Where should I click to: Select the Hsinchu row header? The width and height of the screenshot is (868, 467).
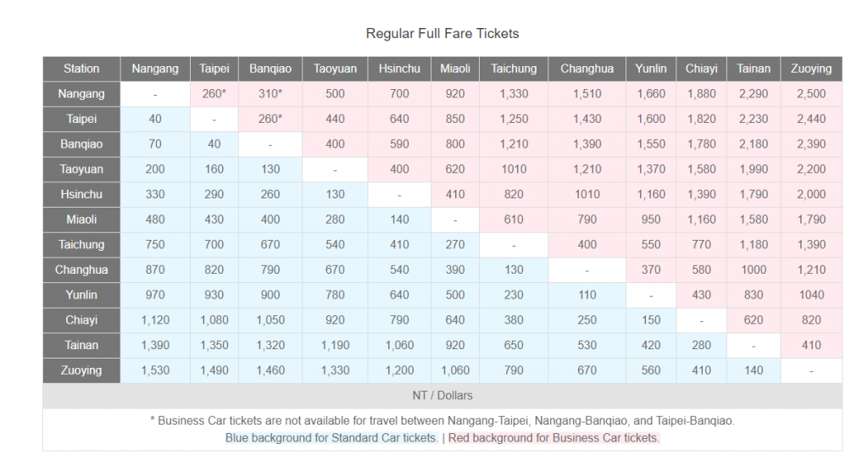tap(81, 194)
